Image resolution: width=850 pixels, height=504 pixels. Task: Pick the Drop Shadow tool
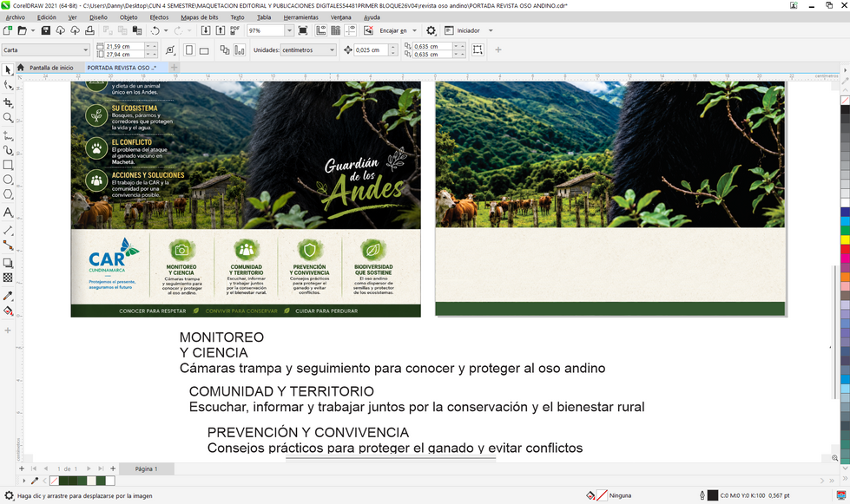pyautogui.click(x=8, y=263)
